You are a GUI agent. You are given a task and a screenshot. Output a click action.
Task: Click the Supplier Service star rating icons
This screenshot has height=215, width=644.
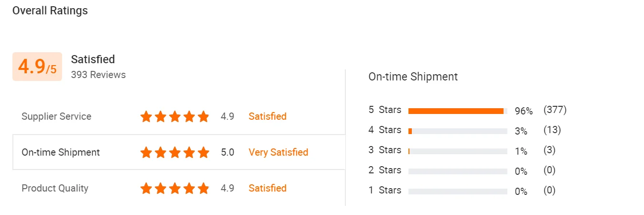175,116
